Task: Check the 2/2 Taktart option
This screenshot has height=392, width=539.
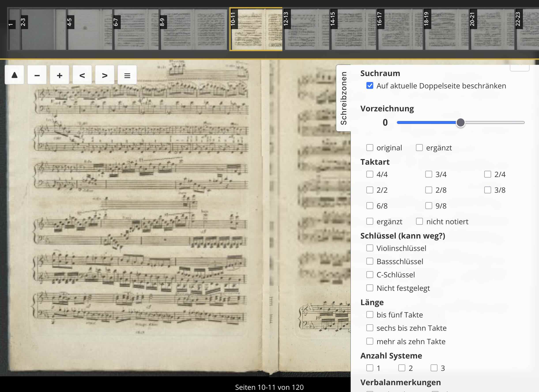Action: click(x=370, y=190)
